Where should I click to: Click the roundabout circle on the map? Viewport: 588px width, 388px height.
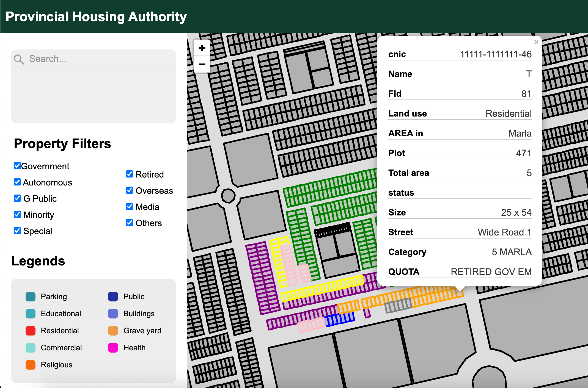[228, 196]
